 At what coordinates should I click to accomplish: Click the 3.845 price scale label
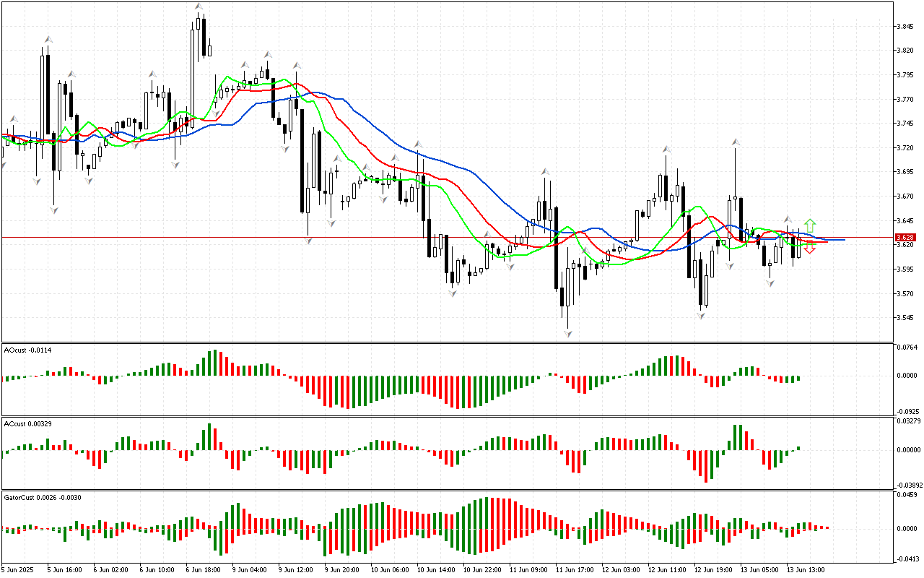[905, 27]
